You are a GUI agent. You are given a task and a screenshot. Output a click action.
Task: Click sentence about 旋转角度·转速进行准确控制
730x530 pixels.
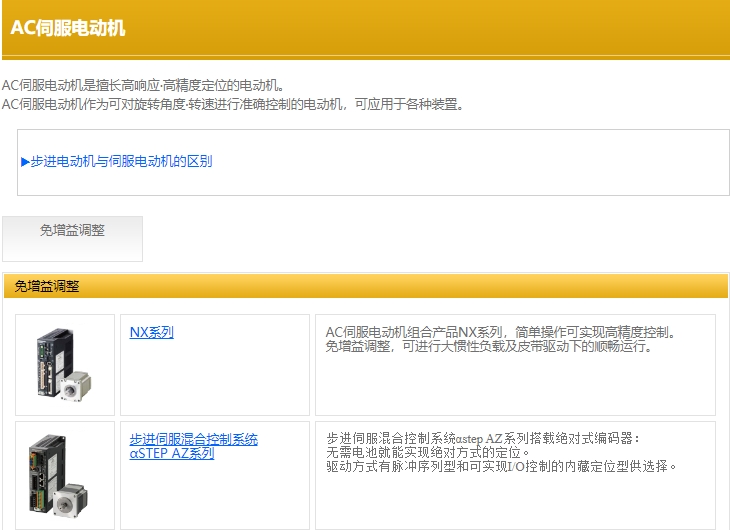234,104
